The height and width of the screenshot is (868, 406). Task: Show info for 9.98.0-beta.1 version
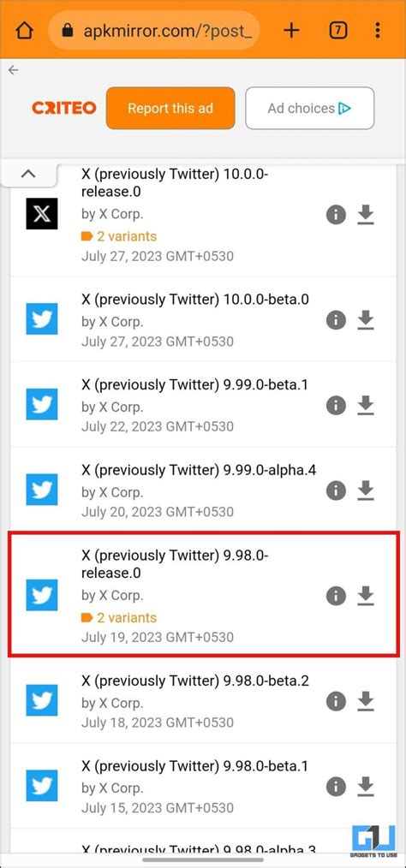tap(336, 786)
